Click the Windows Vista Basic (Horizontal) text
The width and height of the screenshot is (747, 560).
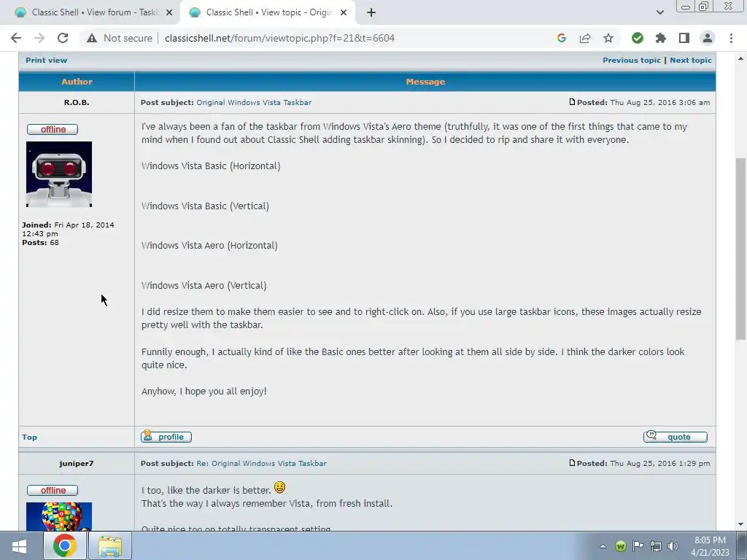211,166
